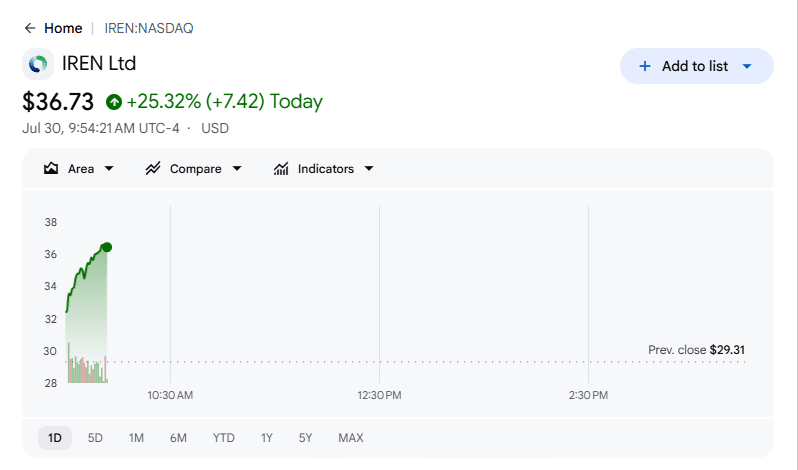Screen dimensions: 798x470
Task: Click the IREN:NASDAQ ticker text
Action: coord(149,28)
